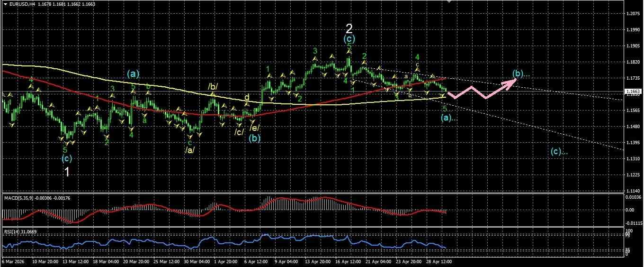
Task: Select the large white wave label 2
Action: click(349, 28)
